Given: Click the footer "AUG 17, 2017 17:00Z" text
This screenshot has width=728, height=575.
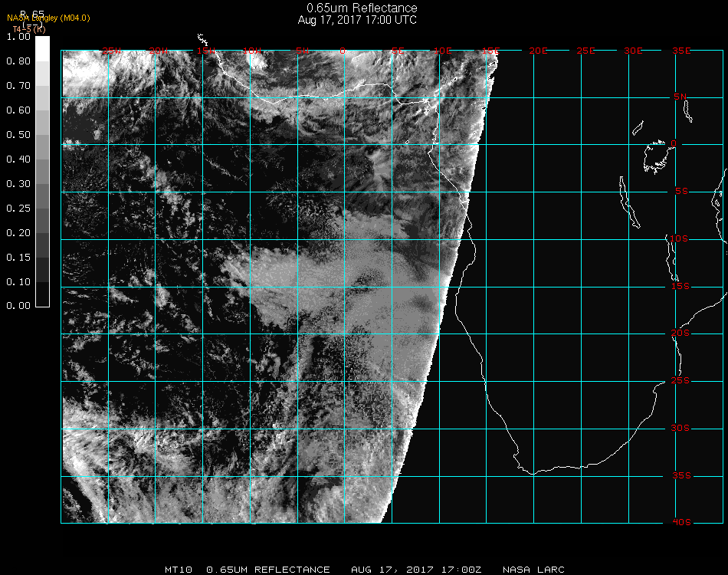Looking at the screenshot, I should pos(416,570).
